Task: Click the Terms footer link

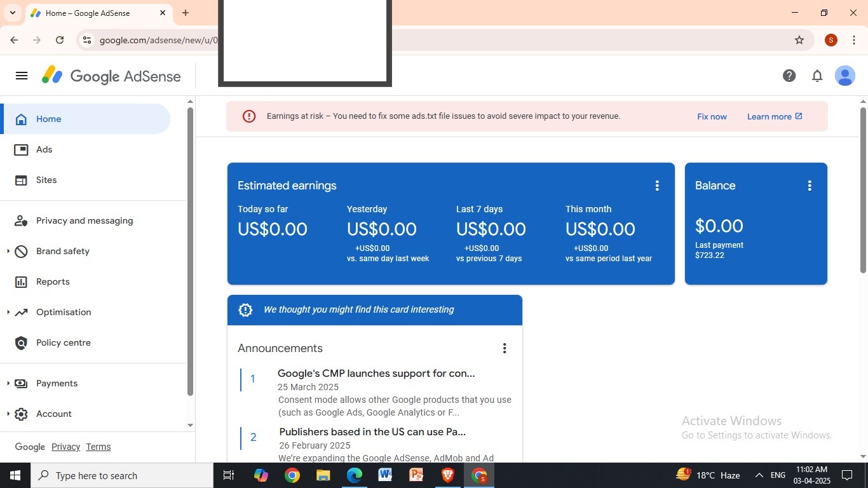Action: coord(98,447)
